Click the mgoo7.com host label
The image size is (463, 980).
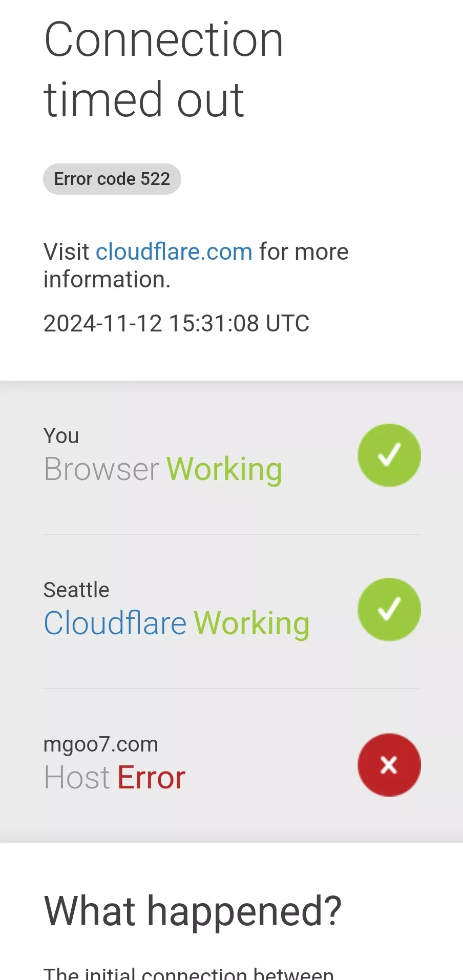[x=101, y=744]
